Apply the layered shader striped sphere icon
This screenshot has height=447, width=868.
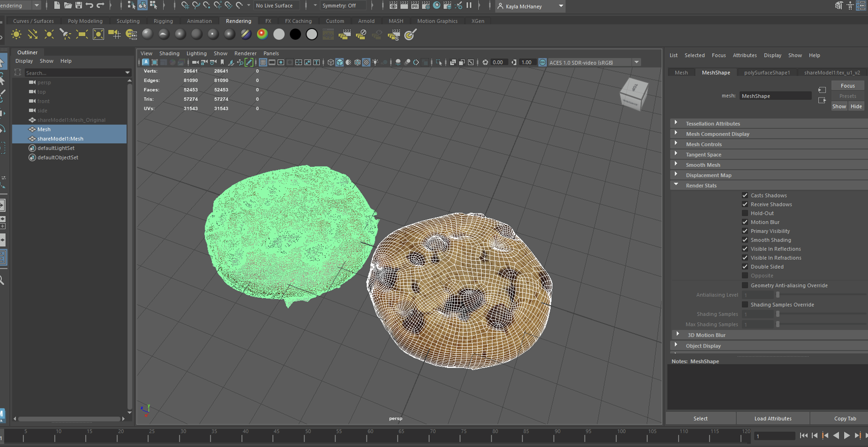246,34
